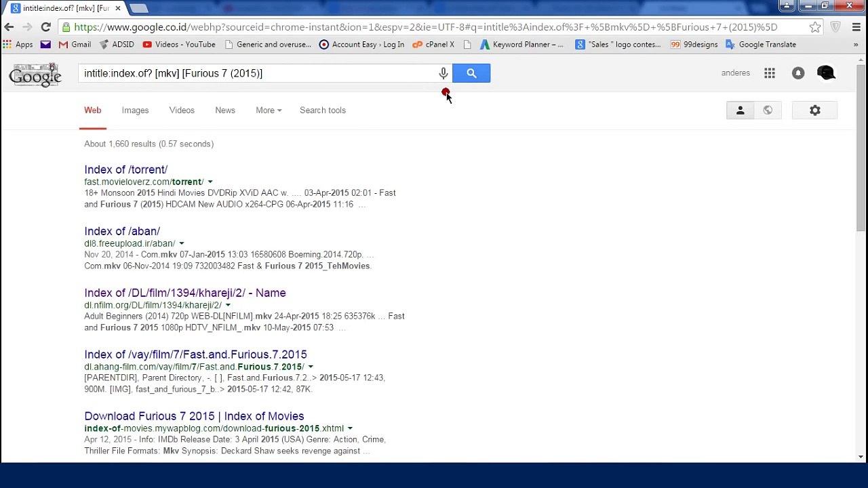Open the dl8.freeupload.ir result options arrow

181,244
